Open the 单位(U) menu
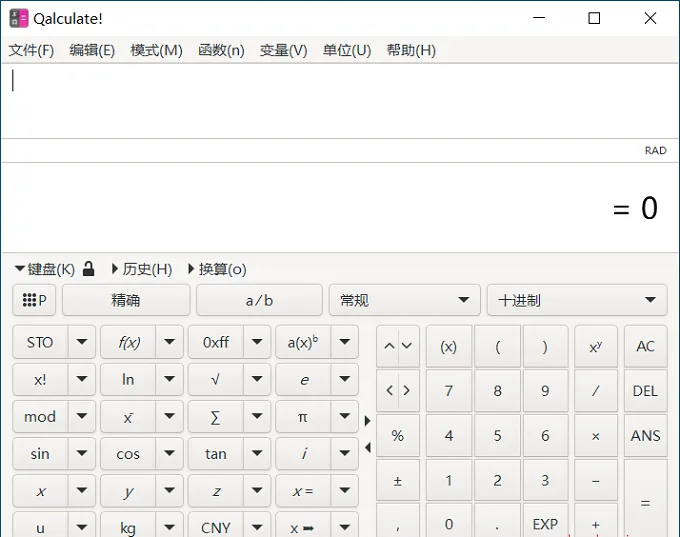This screenshot has width=680, height=537. [347, 50]
